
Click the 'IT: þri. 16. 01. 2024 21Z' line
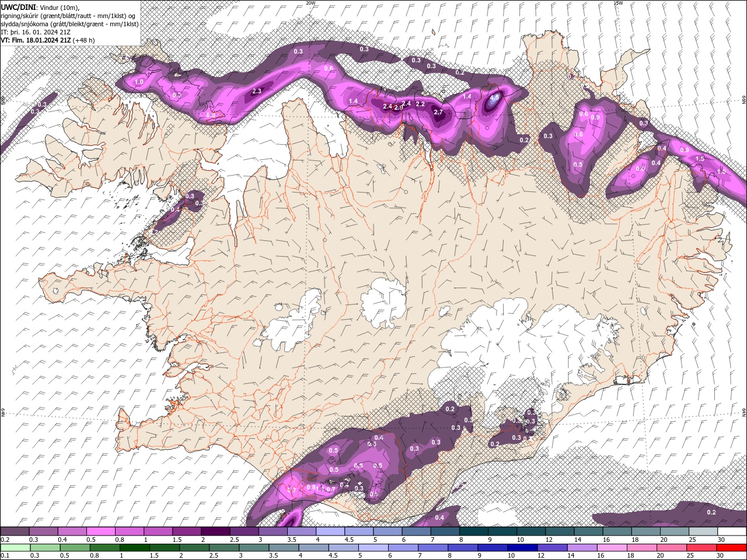click(x=36, y=32)
